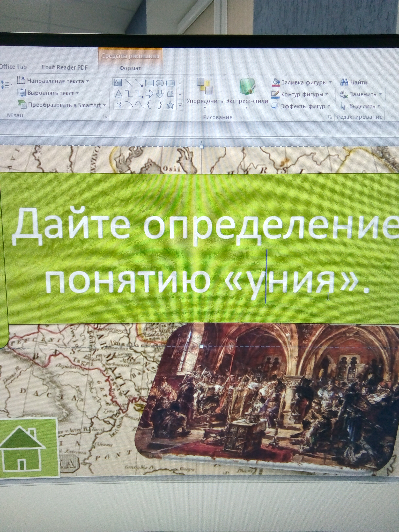The width and height of the screenshot is (399, 532).
Task: Expand the shapes gallery More arrow
Action: [x=180, y=105]
